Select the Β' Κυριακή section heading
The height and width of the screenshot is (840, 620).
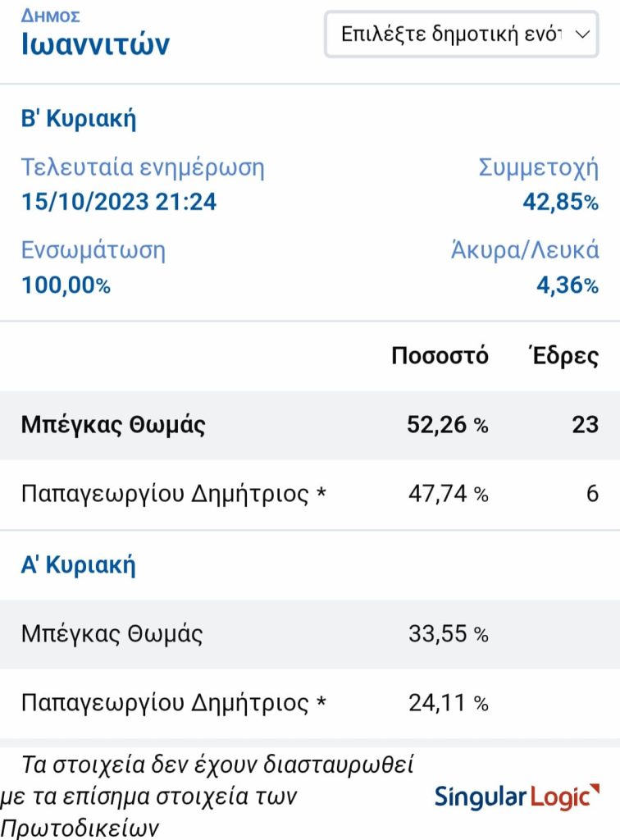pos(79,118)
